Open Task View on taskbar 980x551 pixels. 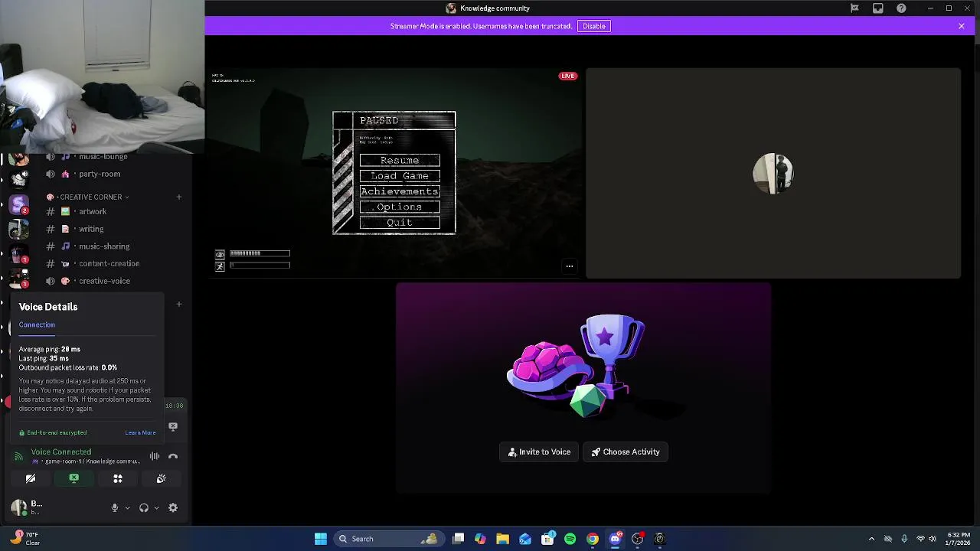pyautogui.click(x=458, y=539)
